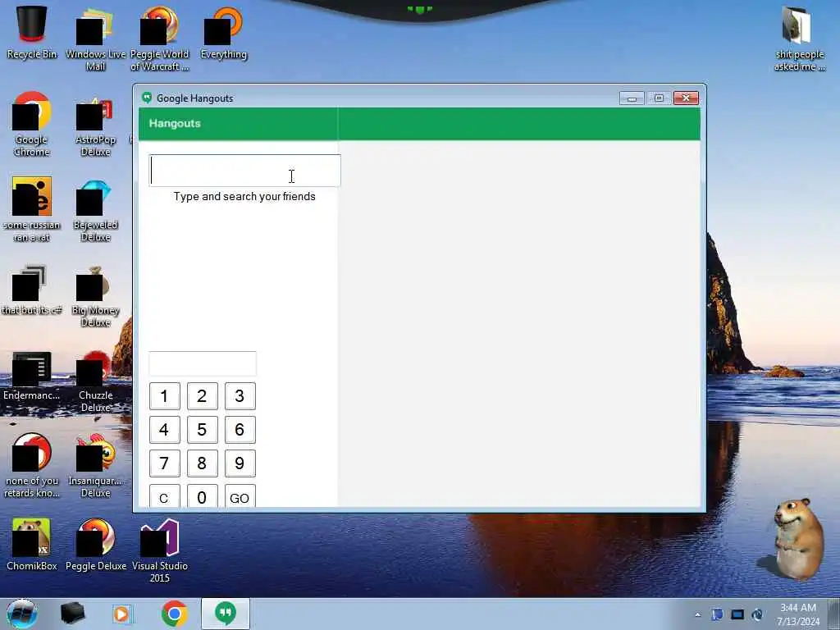
Task: Click the Hangouts header label
Action: click(175, 123)
